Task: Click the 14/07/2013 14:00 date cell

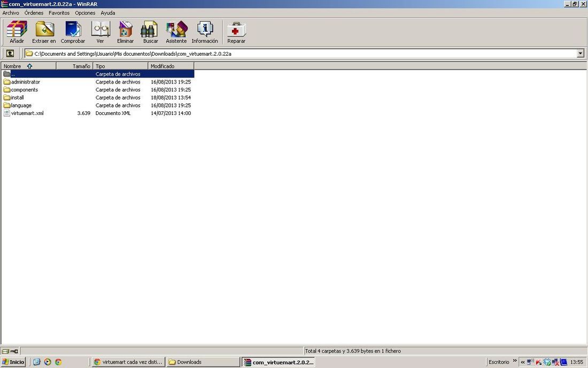Action: (171, 113)
